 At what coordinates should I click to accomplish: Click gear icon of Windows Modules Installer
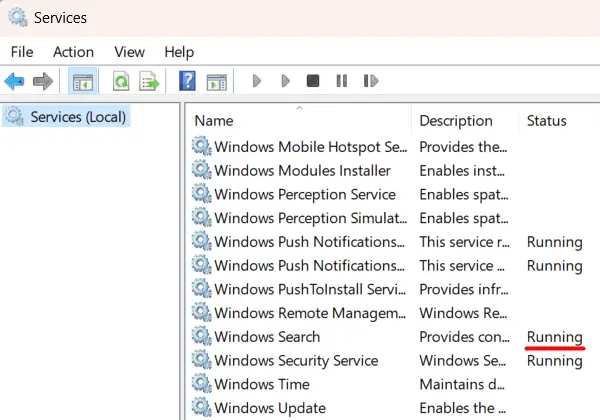point(201,170)
